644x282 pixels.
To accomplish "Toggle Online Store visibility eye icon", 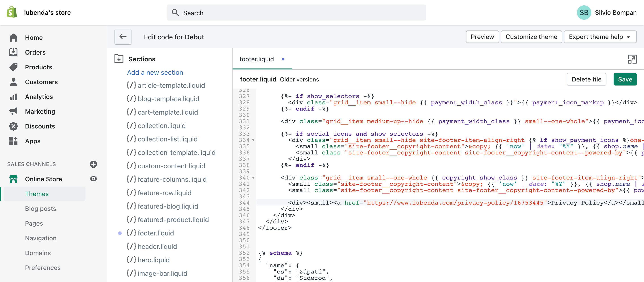I will [93, 179].
